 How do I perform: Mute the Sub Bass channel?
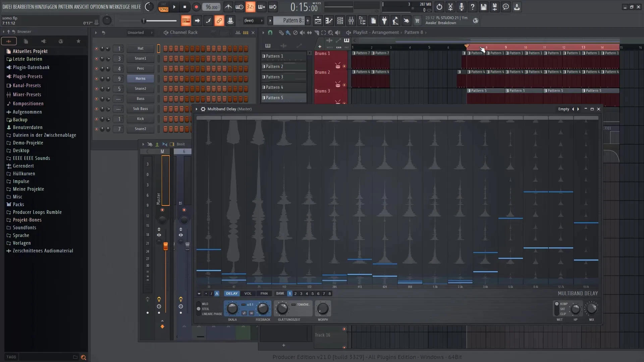pyautogui.click(x=97, y=109)
